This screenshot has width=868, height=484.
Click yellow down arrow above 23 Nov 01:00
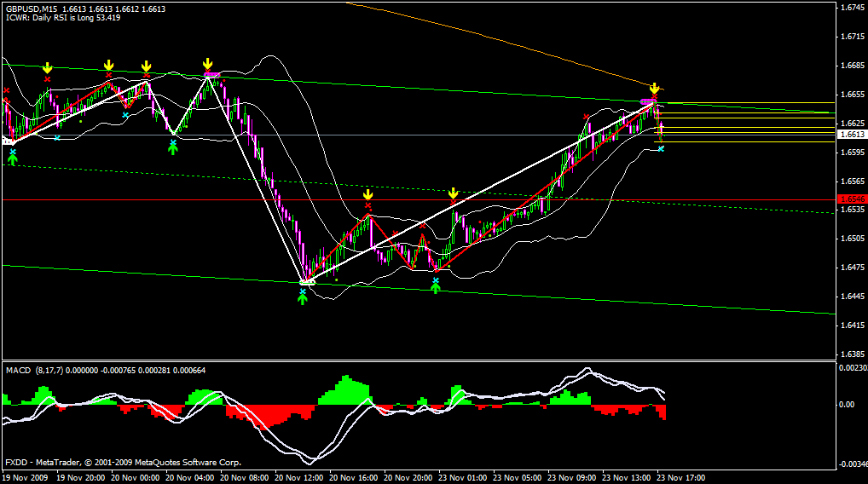(454, 193)
